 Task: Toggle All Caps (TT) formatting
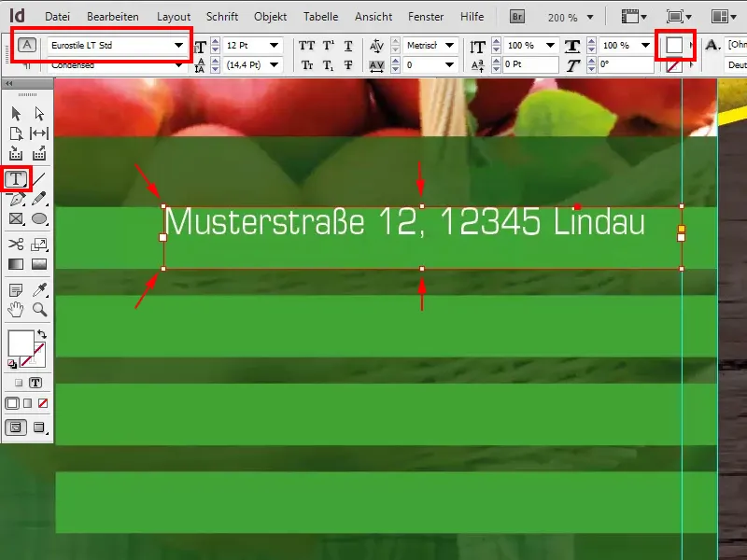(306, 46)
